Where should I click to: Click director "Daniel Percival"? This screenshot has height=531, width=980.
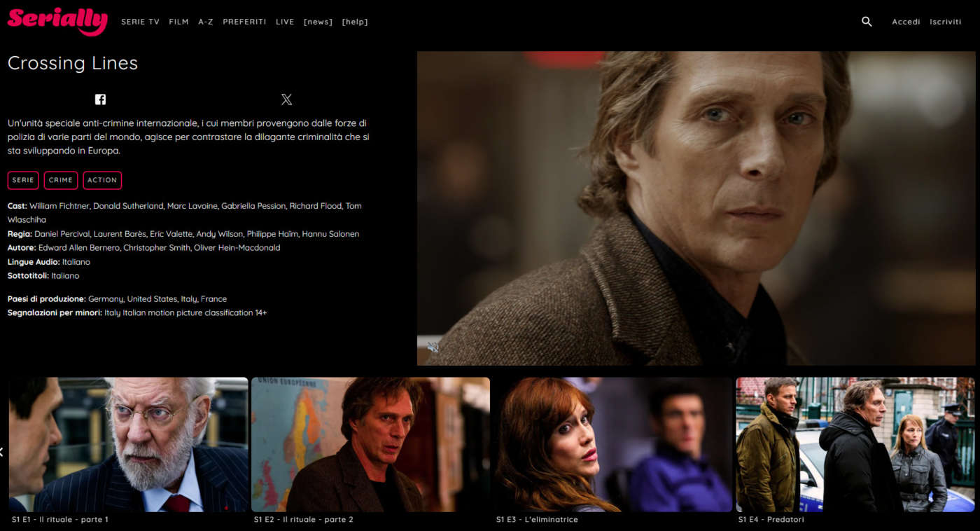pyautogui.click(x=62, y=234)
